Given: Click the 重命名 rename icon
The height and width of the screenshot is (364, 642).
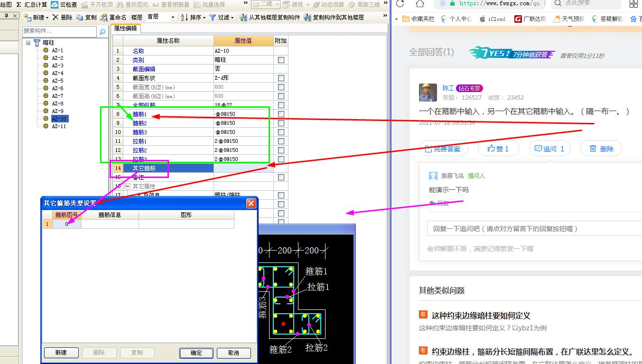Looking at the screenshot, I should pyautogui.click(x=104, y=17).
